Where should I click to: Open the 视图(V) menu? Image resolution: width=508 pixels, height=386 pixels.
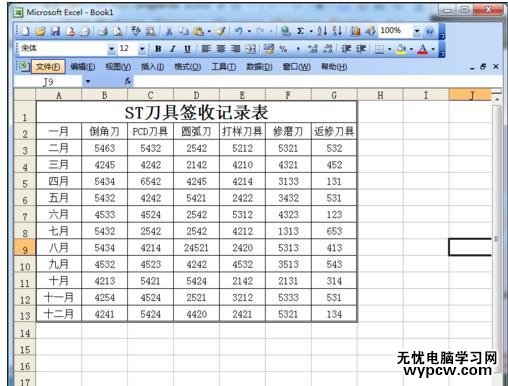pyautogui.click(x=118, y=67)
